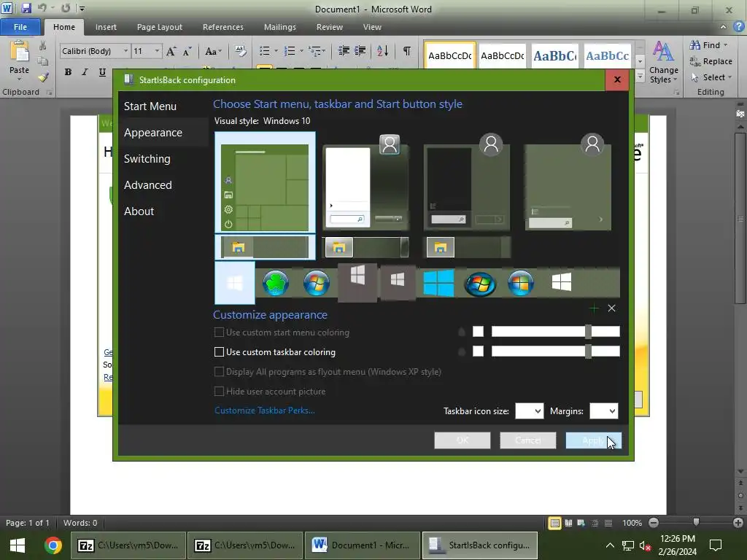This screenshot has width=747, height=560.
Task: Expand Word styles gallery more arrow
Action: tap(640, 76)
